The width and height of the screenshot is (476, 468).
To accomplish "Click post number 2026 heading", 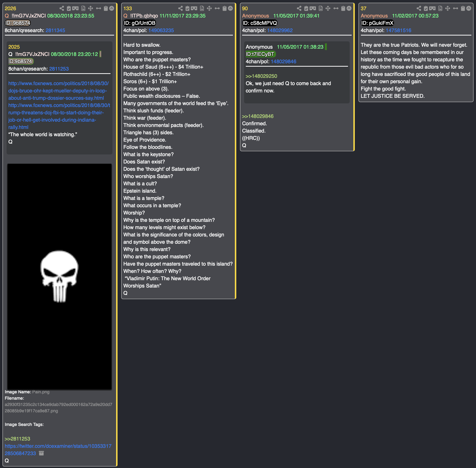I will (x=10, y=8).
